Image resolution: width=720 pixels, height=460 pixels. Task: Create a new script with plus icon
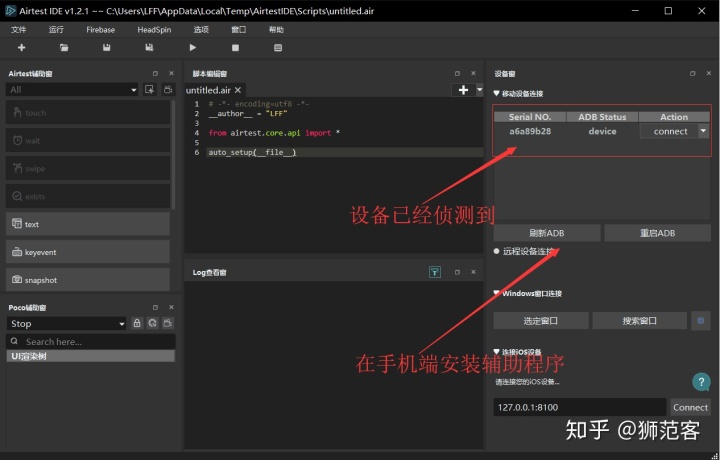21,47
